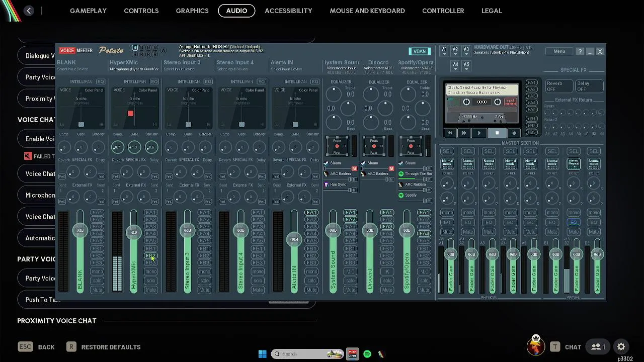Viewport: 644px width, 362px height.
Task: Open hardware out A2 device dropdown
Action: pyautogui.click(x=455, y=50)
